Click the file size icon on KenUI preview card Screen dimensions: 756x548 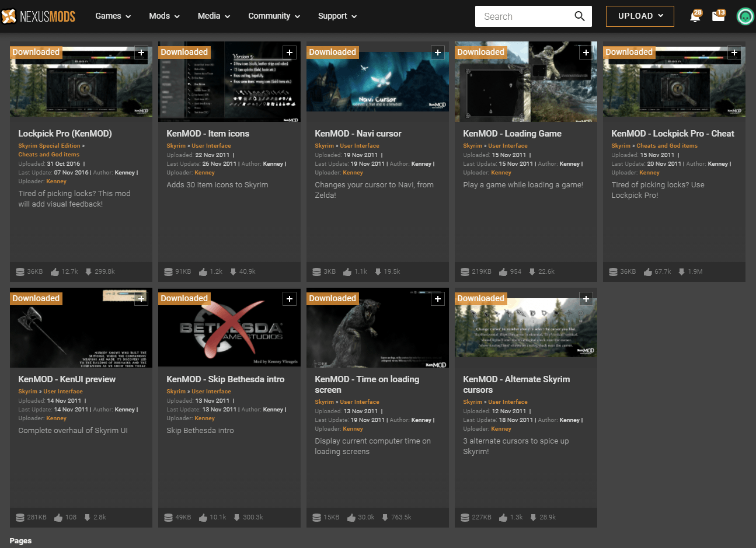tap(20, 518)
